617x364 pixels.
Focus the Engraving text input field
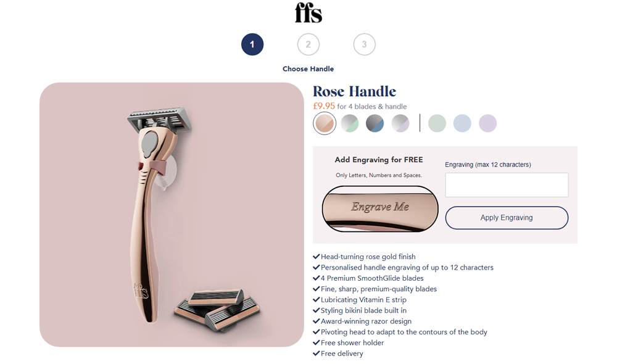[x=507, y=184]
